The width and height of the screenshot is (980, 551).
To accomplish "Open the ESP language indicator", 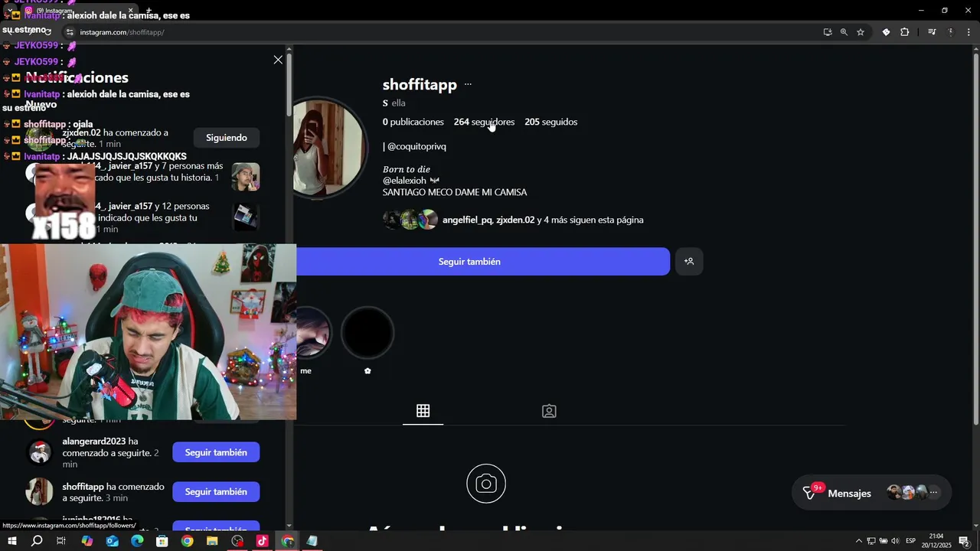I will click(x=911, y=541).
